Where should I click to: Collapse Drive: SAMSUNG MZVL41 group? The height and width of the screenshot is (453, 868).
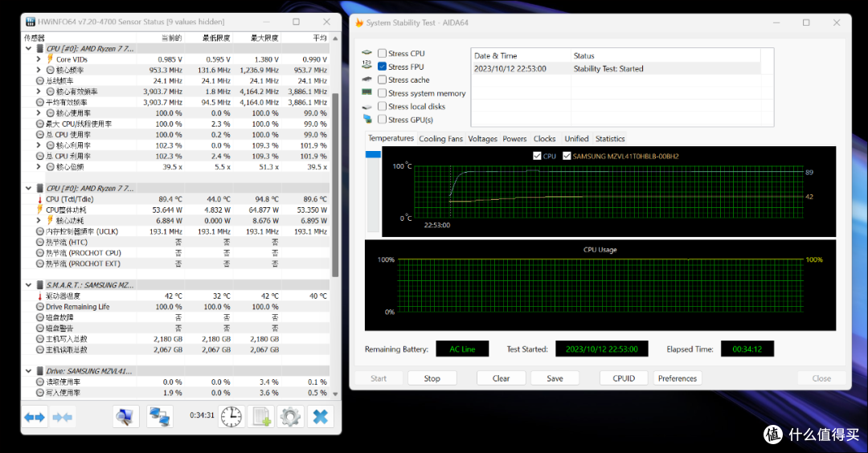click(29, 371)
